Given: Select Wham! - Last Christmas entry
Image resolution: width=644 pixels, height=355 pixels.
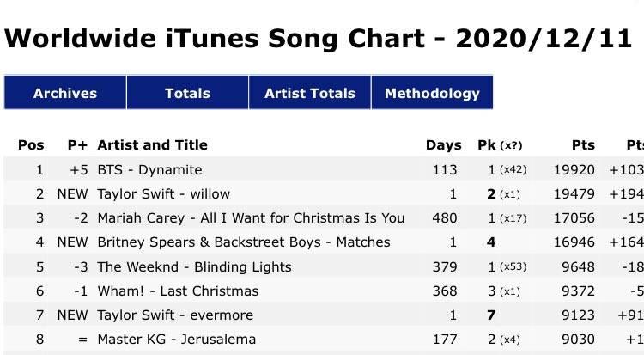Looking at the screenshot, I should coord(178,291).
